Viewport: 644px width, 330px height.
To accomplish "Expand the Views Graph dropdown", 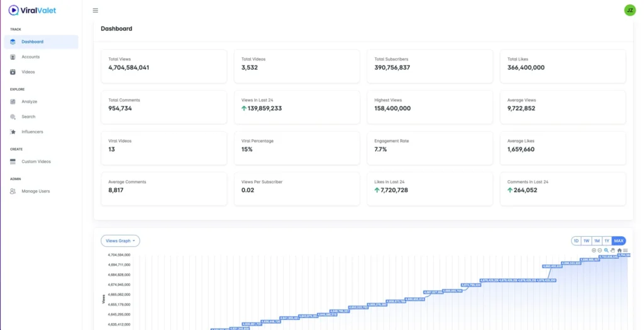I will pyautogui.click(x=120, y=241).
